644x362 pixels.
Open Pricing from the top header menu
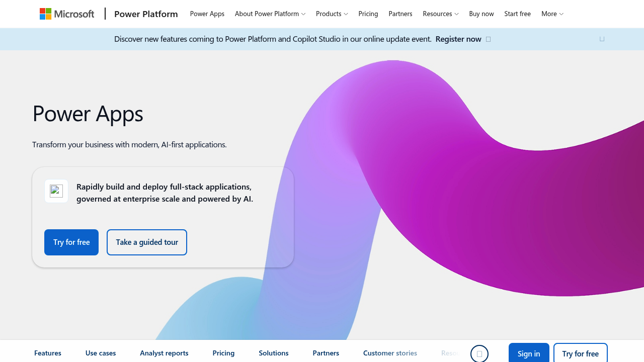pos(368,14)
